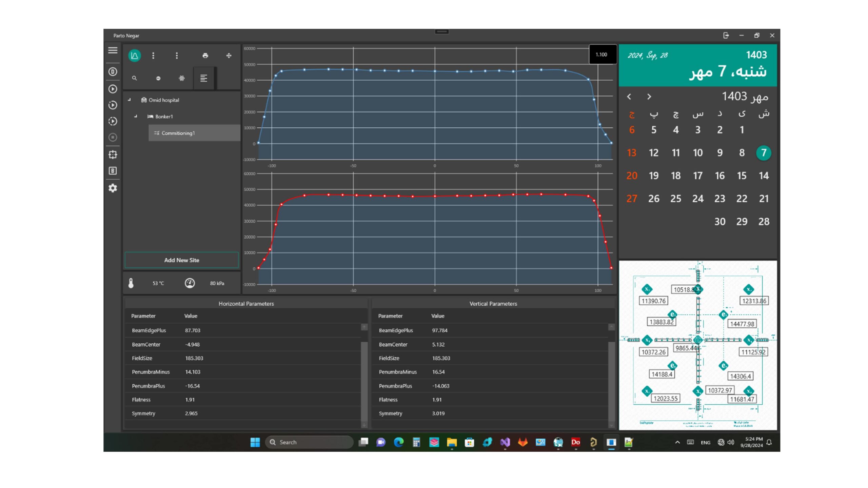Click the Add New Site button
Viewport: 868px width, 488px height.
pos(181,260)
